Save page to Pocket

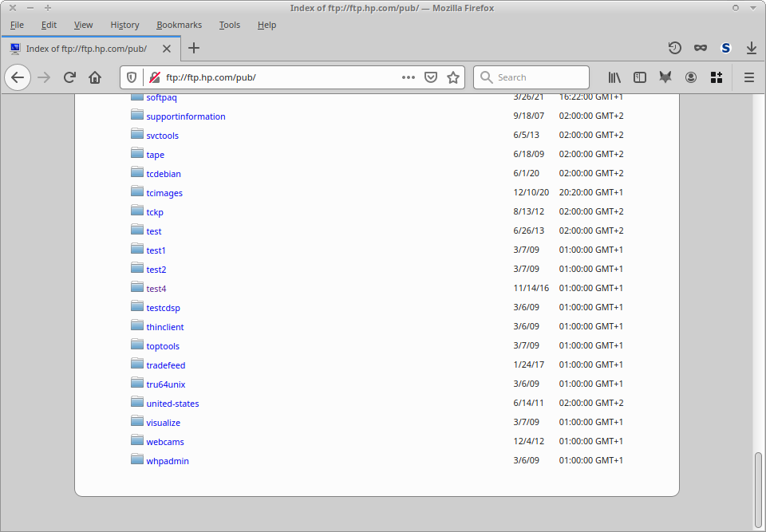(431, 77)
